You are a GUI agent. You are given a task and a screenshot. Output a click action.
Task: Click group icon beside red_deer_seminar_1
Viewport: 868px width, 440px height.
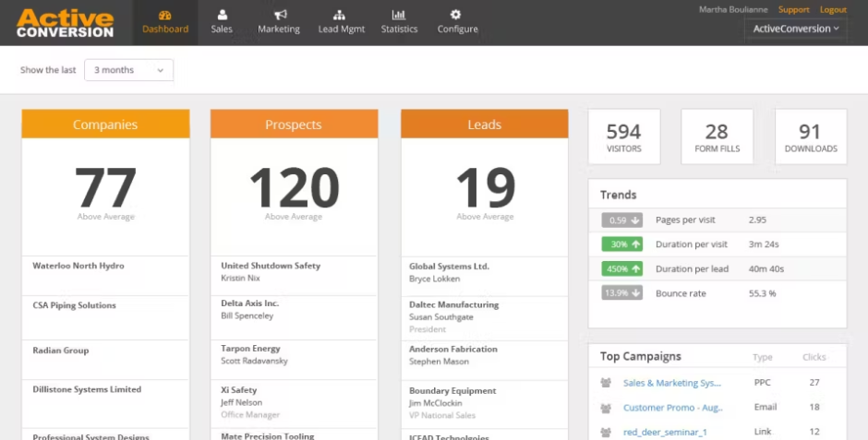(606, 432)
